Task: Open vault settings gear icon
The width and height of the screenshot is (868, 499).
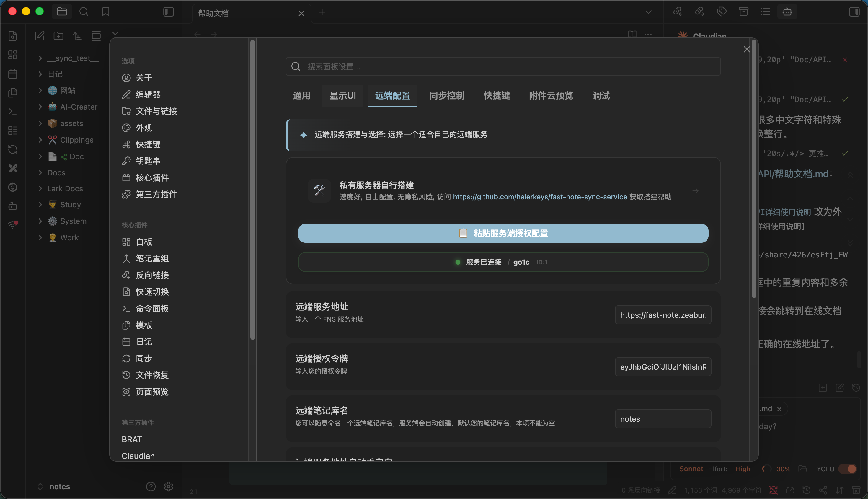Action: [x=168, y=486]
